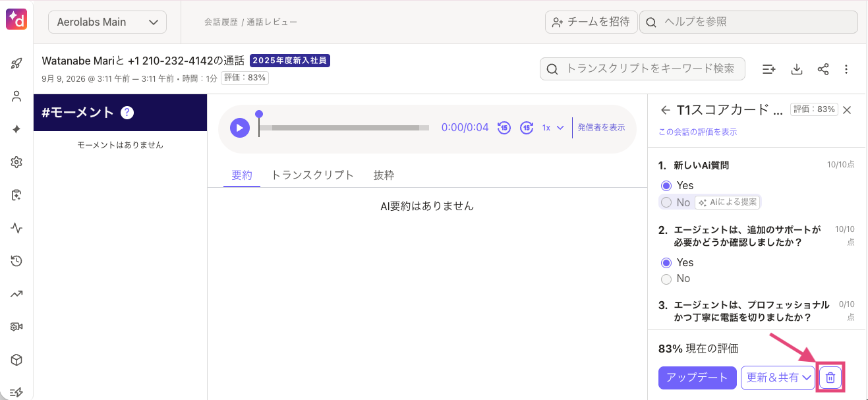
Task: Open the 1x playback speed dropdown
Action: click(553, 127)
